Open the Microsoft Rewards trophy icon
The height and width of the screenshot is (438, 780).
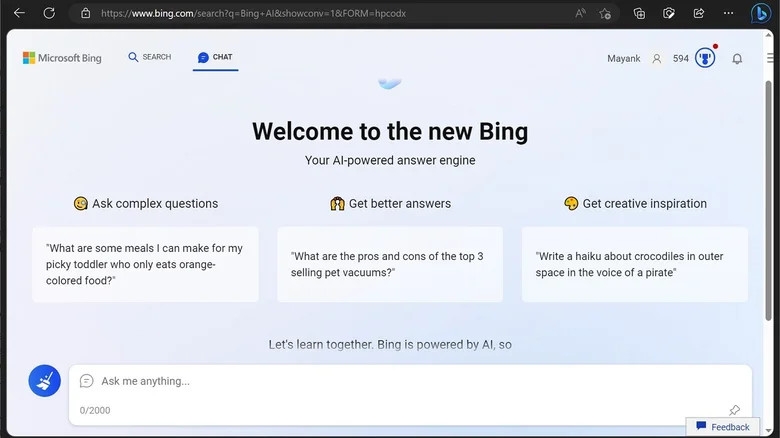(x=705, y=58)
